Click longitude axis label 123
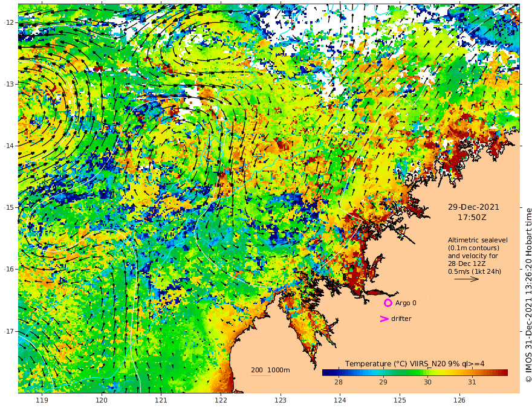 (281, 400)
